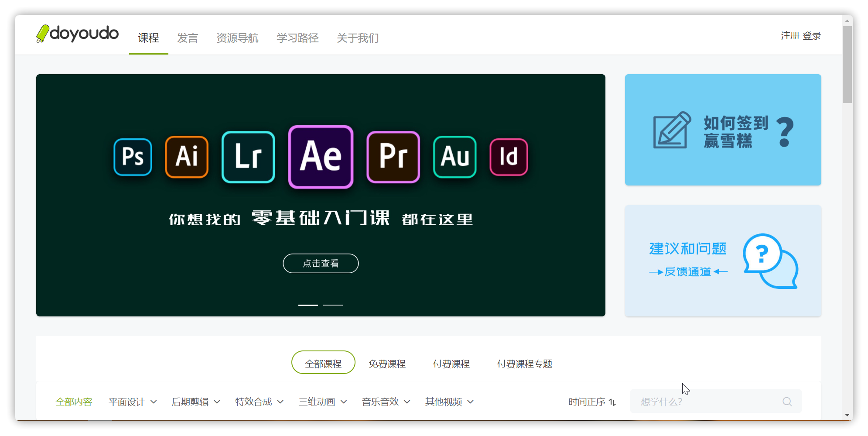The image size is (868, 436).
Task: Click the sign-in pencil icon on card
Action: (x=672, y=130)
